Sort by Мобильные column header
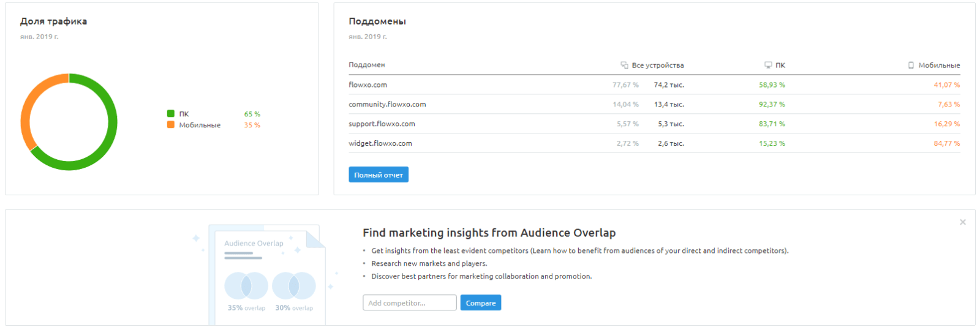The image size is (980, 330). pos(939,65)
